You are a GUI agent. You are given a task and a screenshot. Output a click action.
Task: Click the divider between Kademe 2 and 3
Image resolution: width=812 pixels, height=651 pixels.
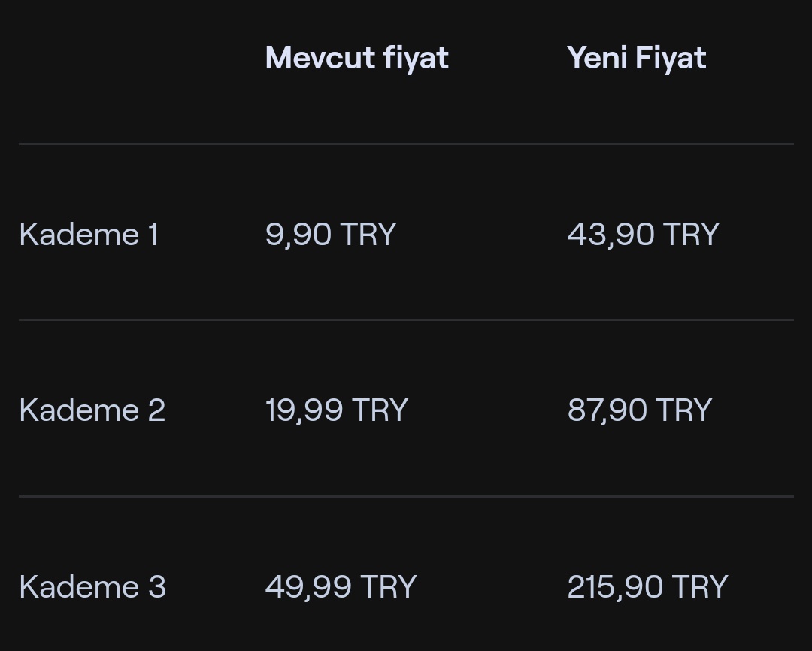tap(406, 496)
